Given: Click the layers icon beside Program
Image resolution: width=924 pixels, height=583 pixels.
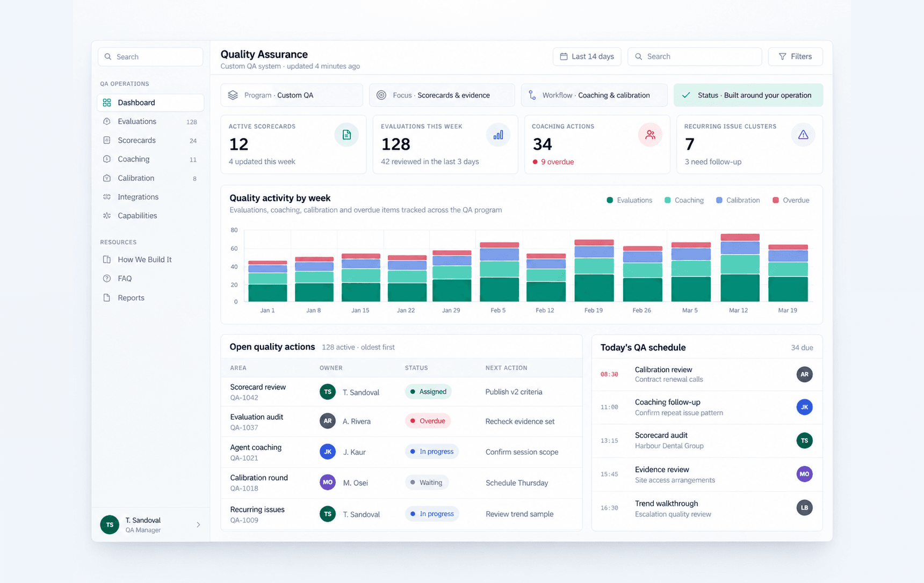Looking at the screenshot, I should (233, 95).
